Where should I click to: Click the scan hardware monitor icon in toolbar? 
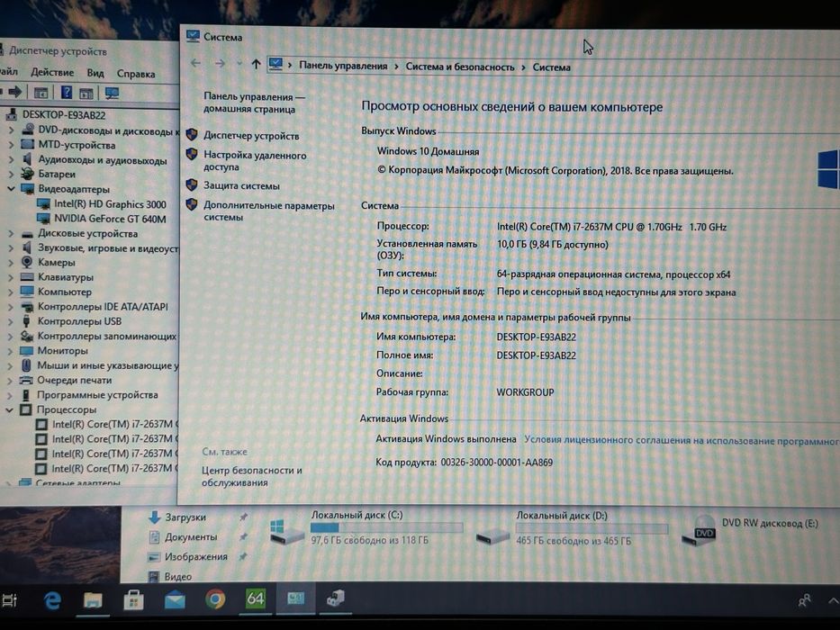pos(112,94)
